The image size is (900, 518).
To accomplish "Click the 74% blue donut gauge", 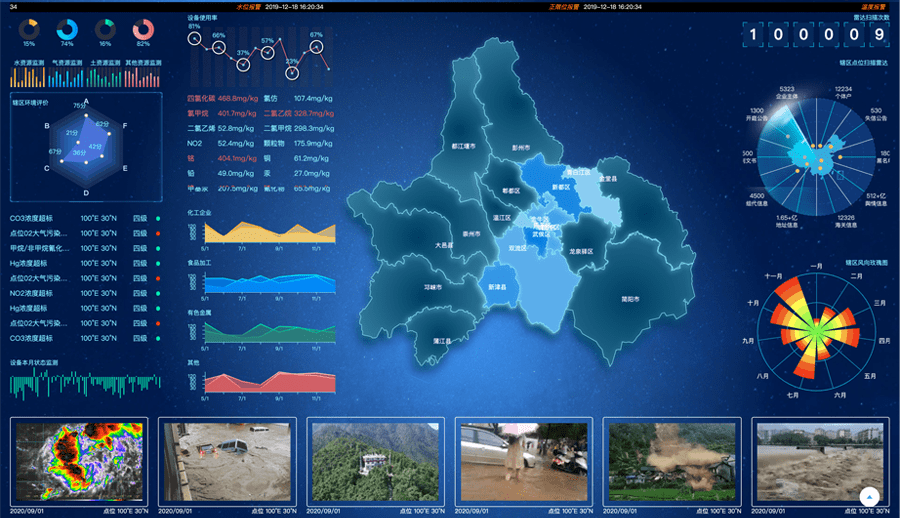I will [x=67, y=30].
